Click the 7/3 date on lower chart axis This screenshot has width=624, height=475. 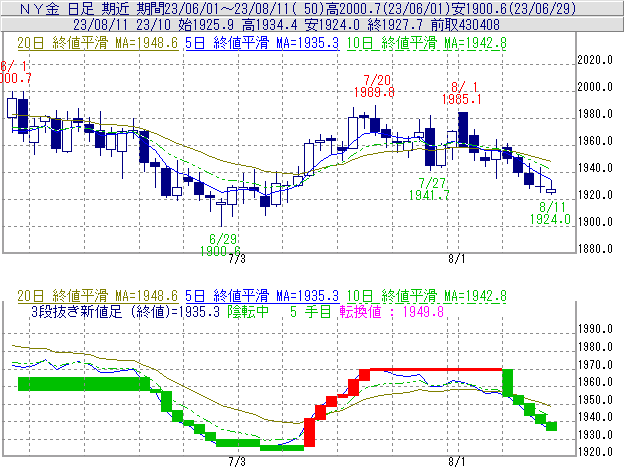pos(237,462)
